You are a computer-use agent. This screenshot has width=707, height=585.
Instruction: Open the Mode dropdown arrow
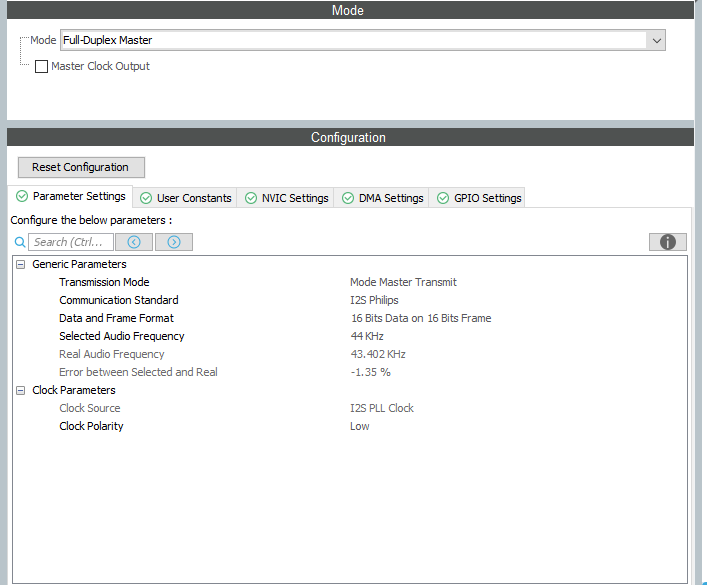tap(656, 41)
